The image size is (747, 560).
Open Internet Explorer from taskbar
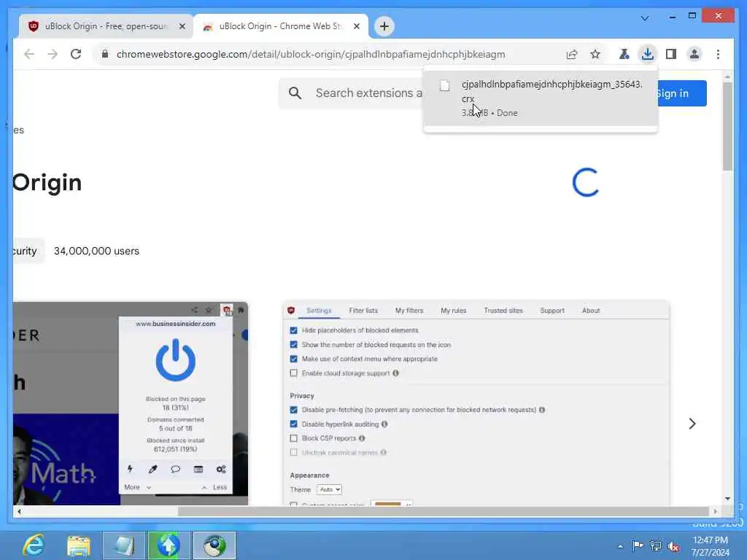pyautogui.click(x=33, y=545)
